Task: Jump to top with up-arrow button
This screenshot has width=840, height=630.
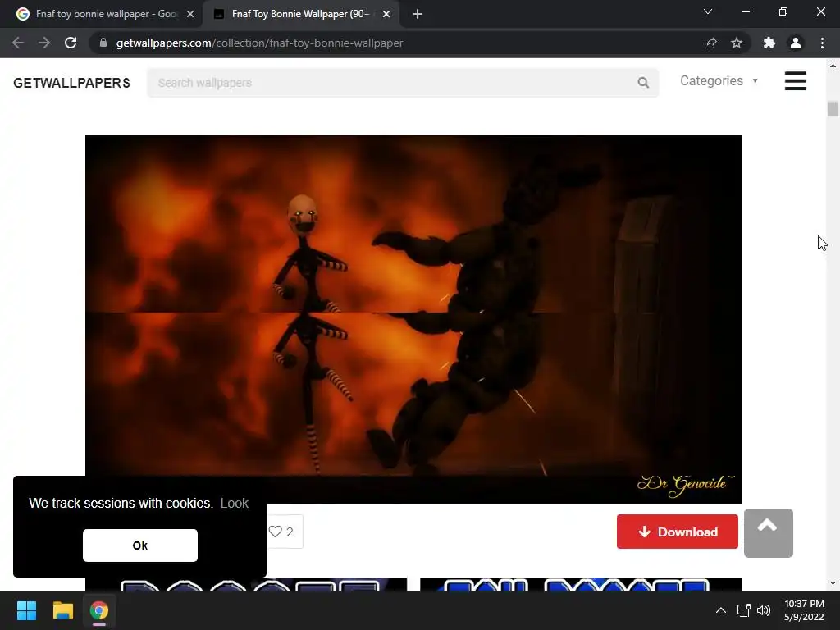Action: [768, 533]
